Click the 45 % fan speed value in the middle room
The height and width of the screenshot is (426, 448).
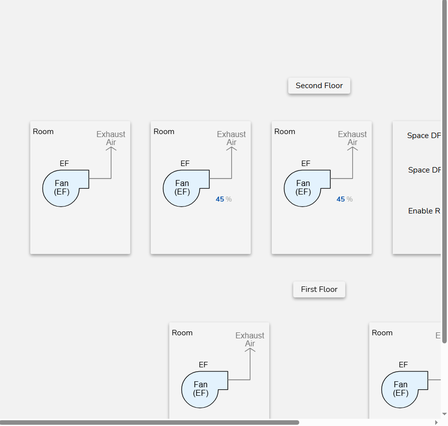223,199
